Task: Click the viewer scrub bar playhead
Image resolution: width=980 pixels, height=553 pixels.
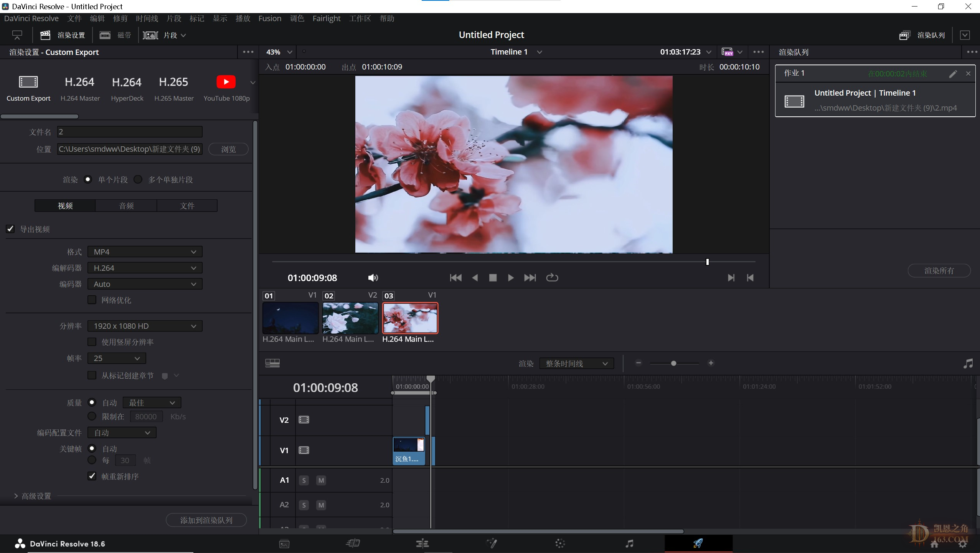Action: tap(707, 262)
